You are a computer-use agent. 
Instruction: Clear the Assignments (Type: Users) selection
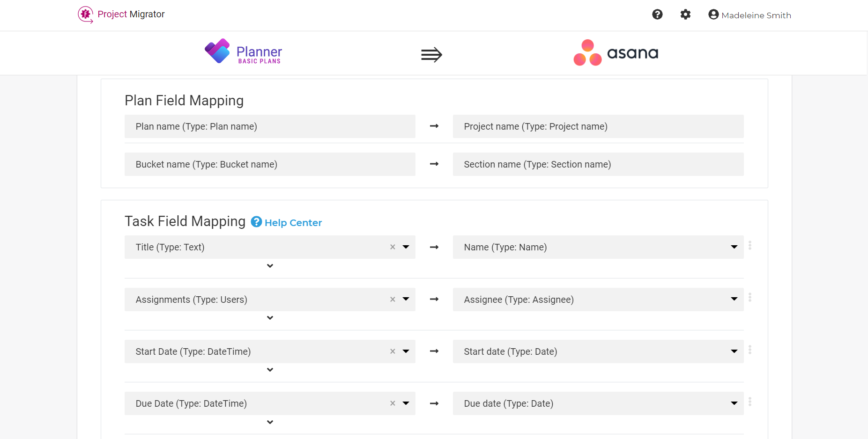click(393, 300)
